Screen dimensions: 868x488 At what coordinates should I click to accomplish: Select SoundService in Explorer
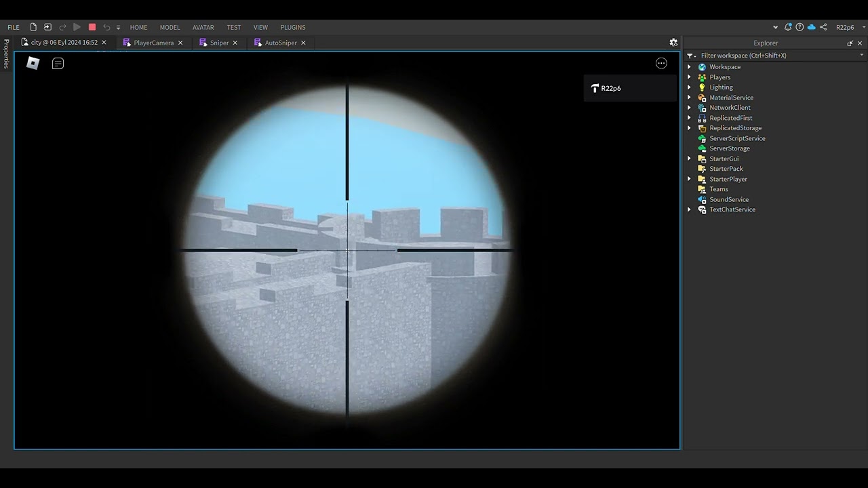pyautogui.click(x=729, y=199)
